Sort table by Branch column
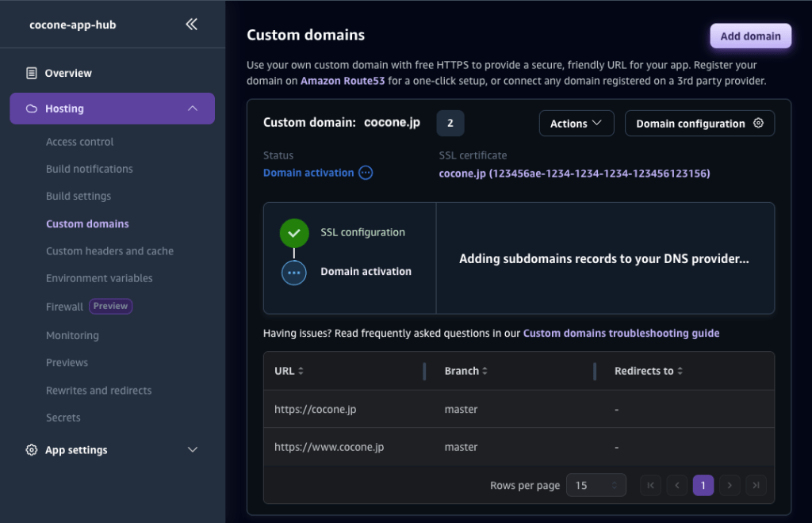The height and width of the screenshot is (523, 812). (485, 371)
